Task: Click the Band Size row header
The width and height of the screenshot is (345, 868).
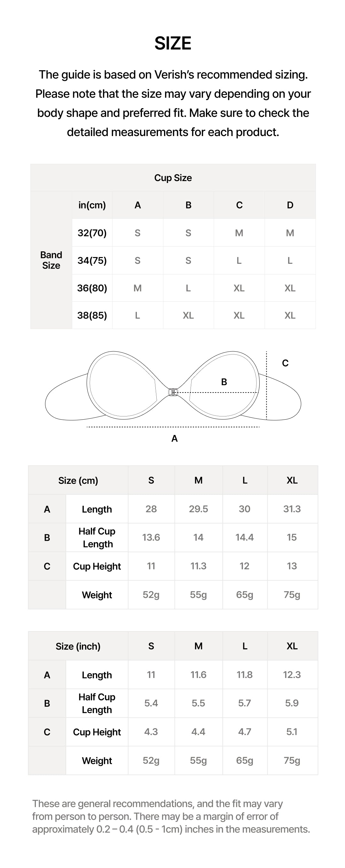Action: 51,260
